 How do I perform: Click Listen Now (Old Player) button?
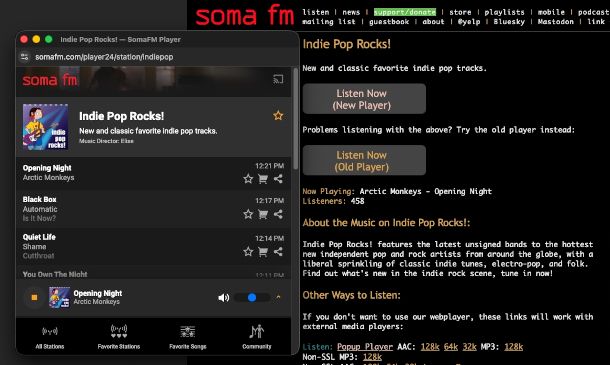(x=364, y=160)
